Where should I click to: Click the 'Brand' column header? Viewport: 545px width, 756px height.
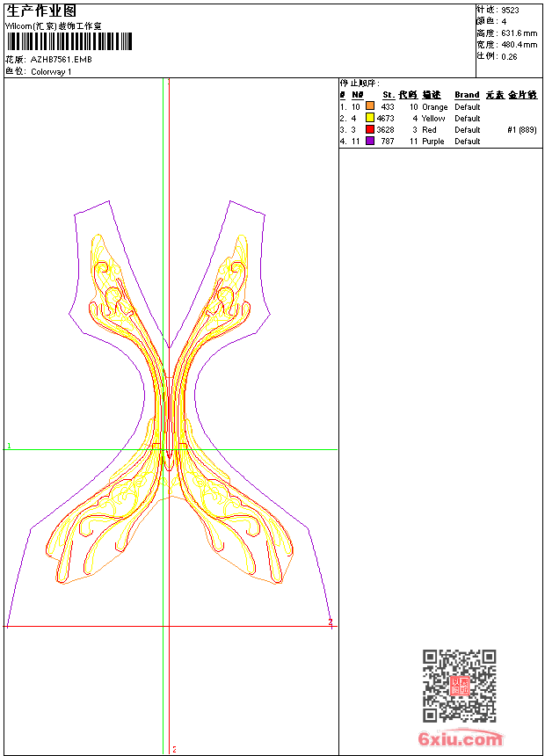click(467, 95)
